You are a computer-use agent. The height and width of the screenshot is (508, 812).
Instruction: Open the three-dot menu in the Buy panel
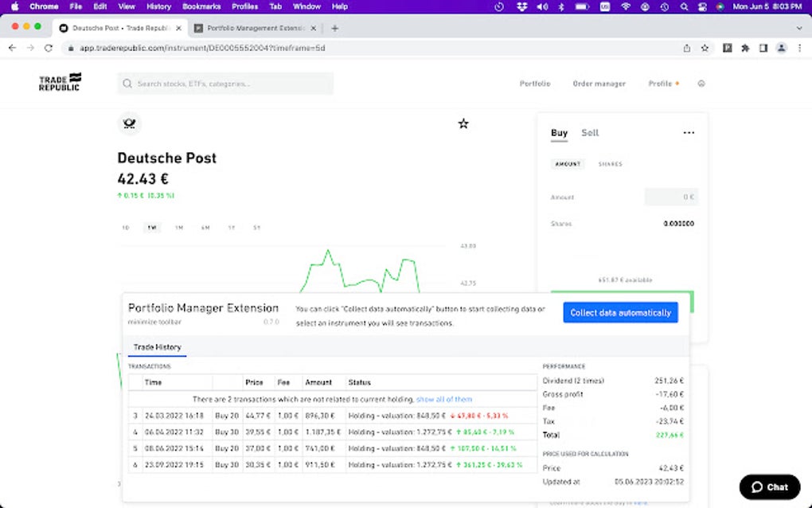coord(688,132)
